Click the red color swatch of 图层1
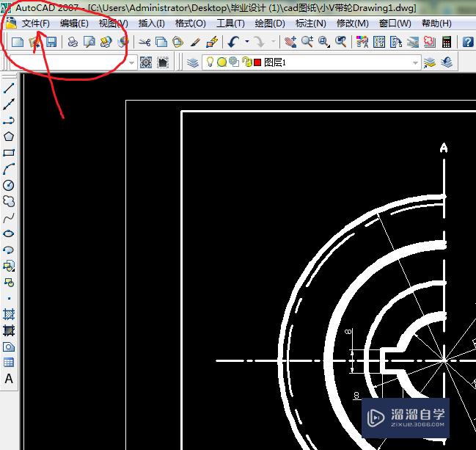Image resolution: width=476 pixels, height=450 pixels. pyautogui.click(x=257, y=62)
